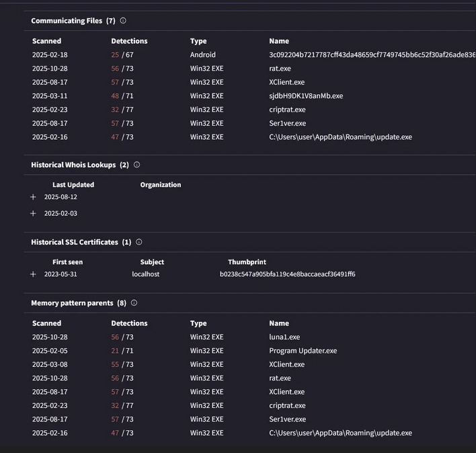This screenshot has height=453, width=476.
Task: Expand the 2025-08-12 Whois lookup entry
Action: [33, 198]
